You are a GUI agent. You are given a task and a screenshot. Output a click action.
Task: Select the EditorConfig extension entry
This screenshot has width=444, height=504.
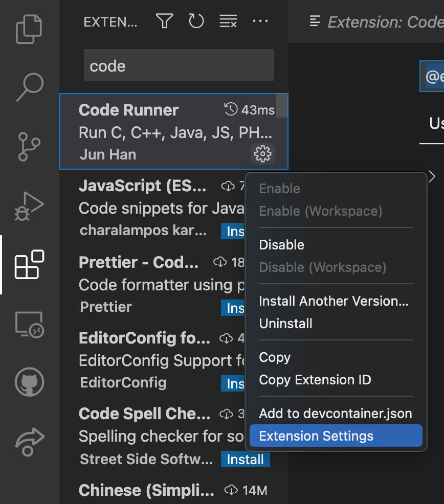152,360
